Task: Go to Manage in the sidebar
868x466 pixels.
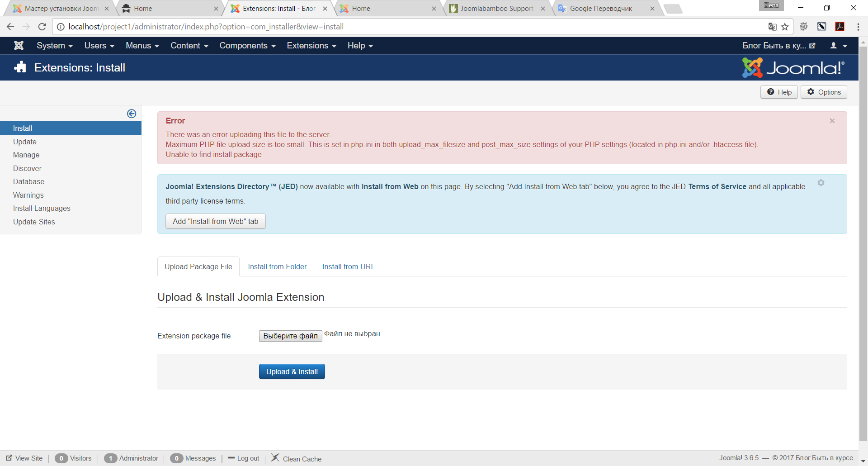Action: click(x=26, y=155)
